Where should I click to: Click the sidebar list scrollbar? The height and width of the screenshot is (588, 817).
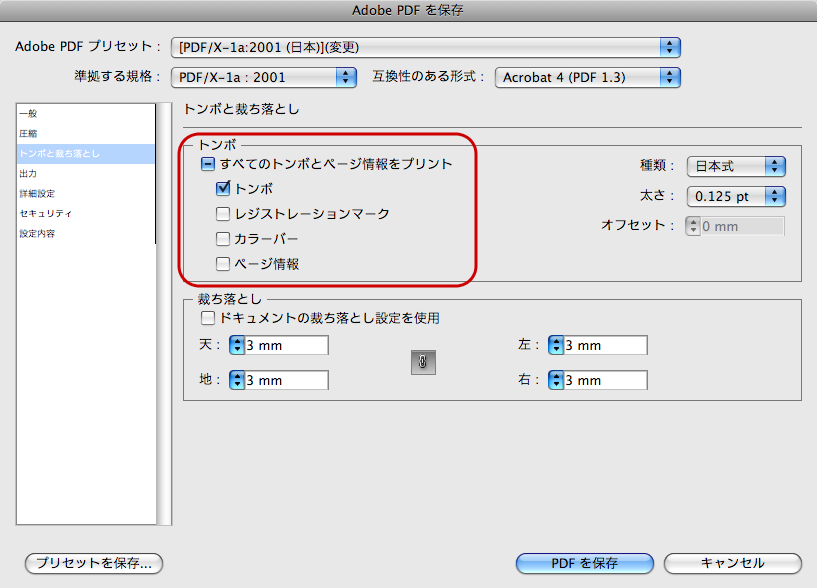click(165, 314)
